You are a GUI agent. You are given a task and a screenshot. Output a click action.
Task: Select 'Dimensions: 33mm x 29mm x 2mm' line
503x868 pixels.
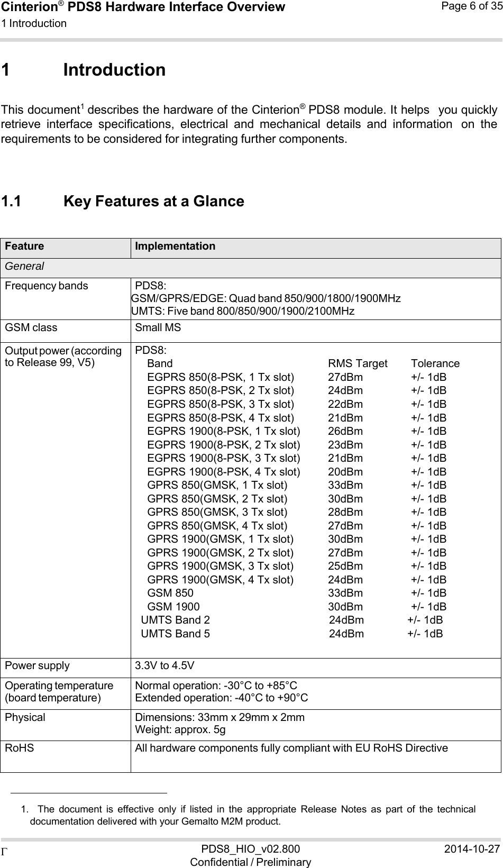click(x=220, y=718)
